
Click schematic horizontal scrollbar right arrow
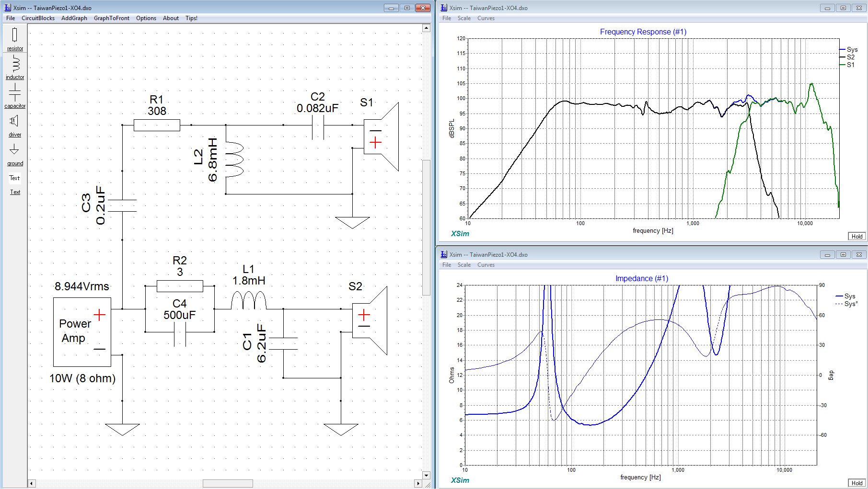(418, 483)
